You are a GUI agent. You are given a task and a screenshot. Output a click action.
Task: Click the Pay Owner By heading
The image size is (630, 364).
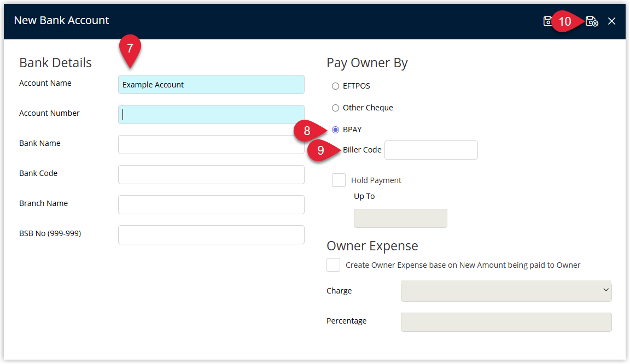(367, 63)
